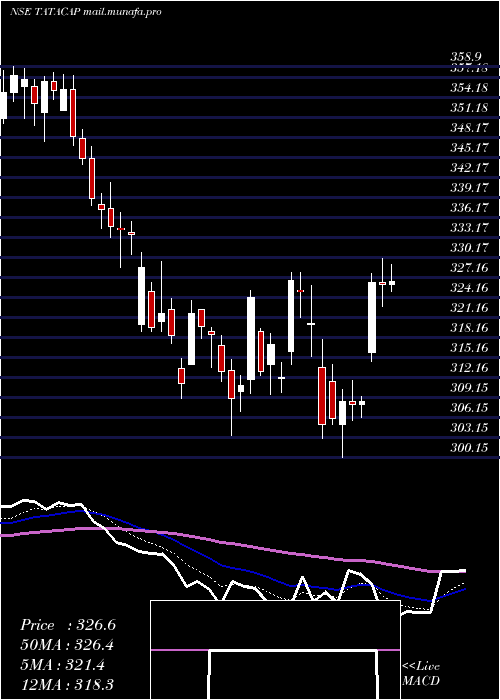
Task: Click the 321.16 price axis label
Action: (x=469, y=308)
